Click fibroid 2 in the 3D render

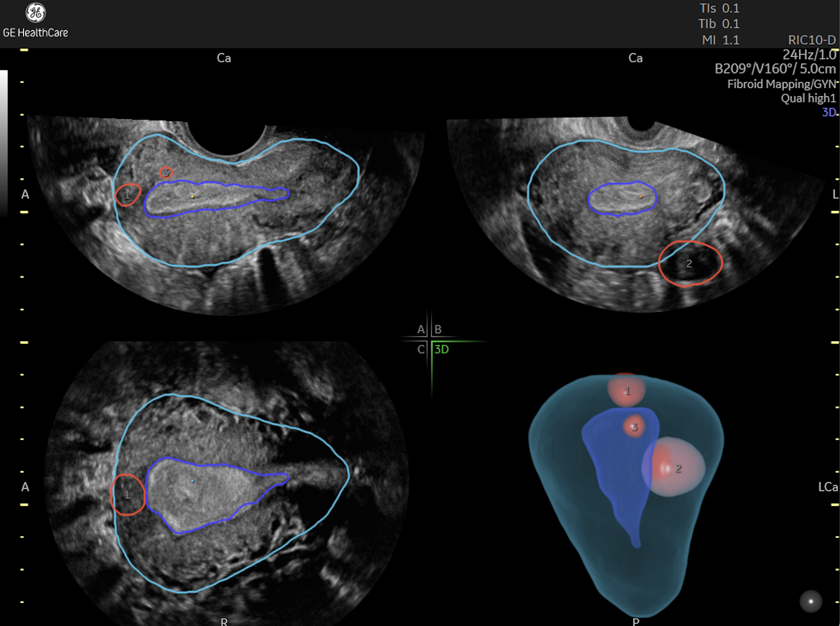(678, 468)
